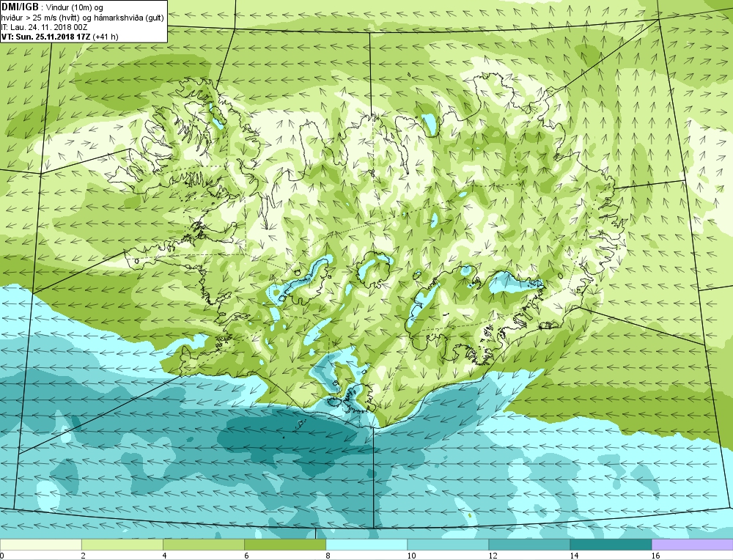The height and width of the screenshot is (560, 733).
Task: Click the 'hviður > 25 m/s (hvítt)' line
Action: click(82, 18)
